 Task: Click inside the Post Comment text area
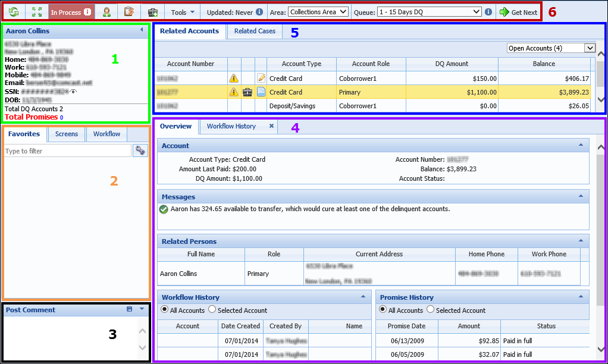70,338
